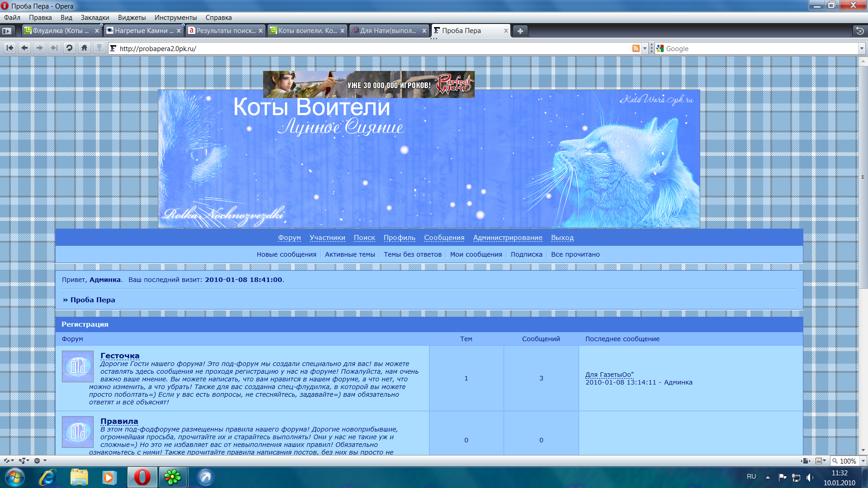Go forward with the Forward arrow
Viewport: 868px width, 488px height.
[x=40, y=48]
